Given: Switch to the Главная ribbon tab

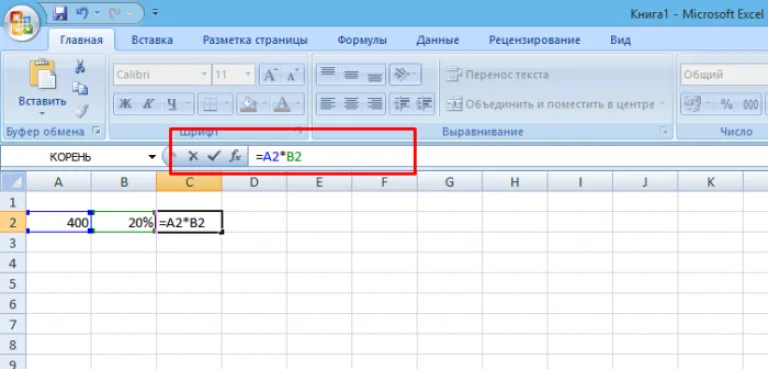Looking at the screenshot, I should (81, 40).
